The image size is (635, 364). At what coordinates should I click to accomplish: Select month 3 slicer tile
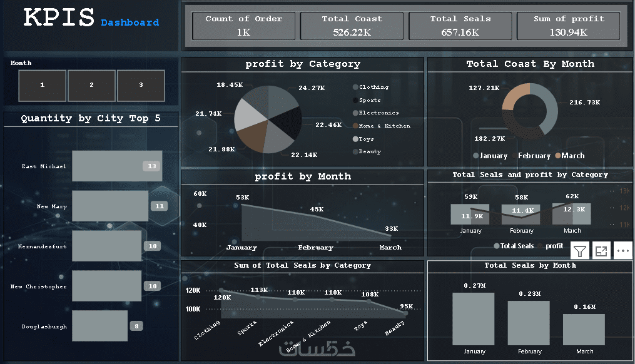(x=141, y=86)
